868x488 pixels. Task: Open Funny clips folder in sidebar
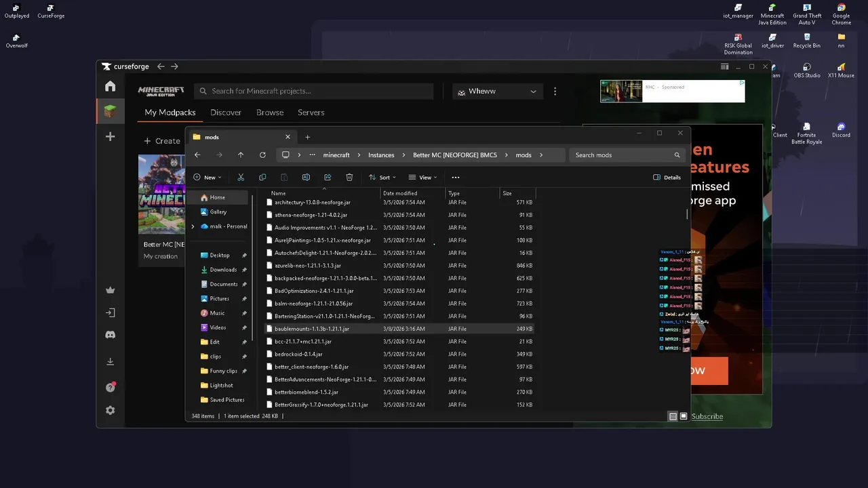click(x=223, y=371)
